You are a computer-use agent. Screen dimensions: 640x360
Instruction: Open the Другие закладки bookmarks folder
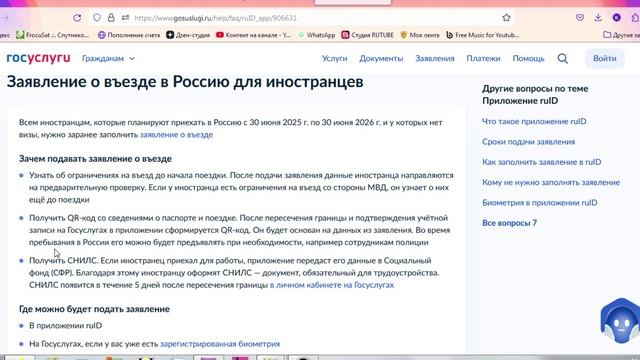621,35
